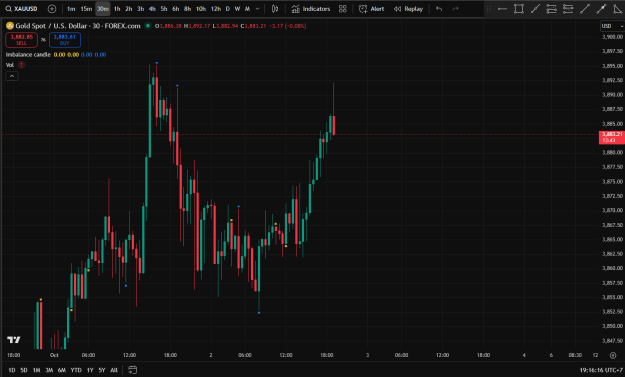Click the current price label 3,883.21
The height and width of the screenshot is (377, 625).
click(x=612, y=137)
